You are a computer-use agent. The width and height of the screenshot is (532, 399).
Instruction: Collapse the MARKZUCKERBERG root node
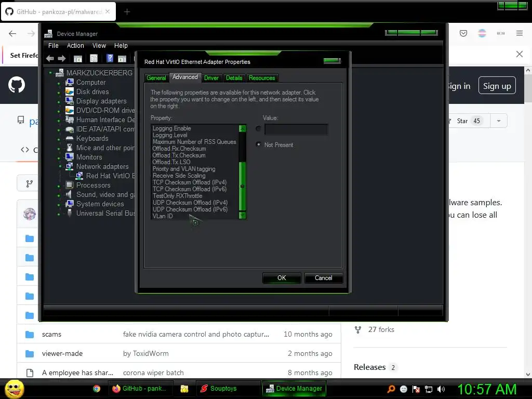50,73
